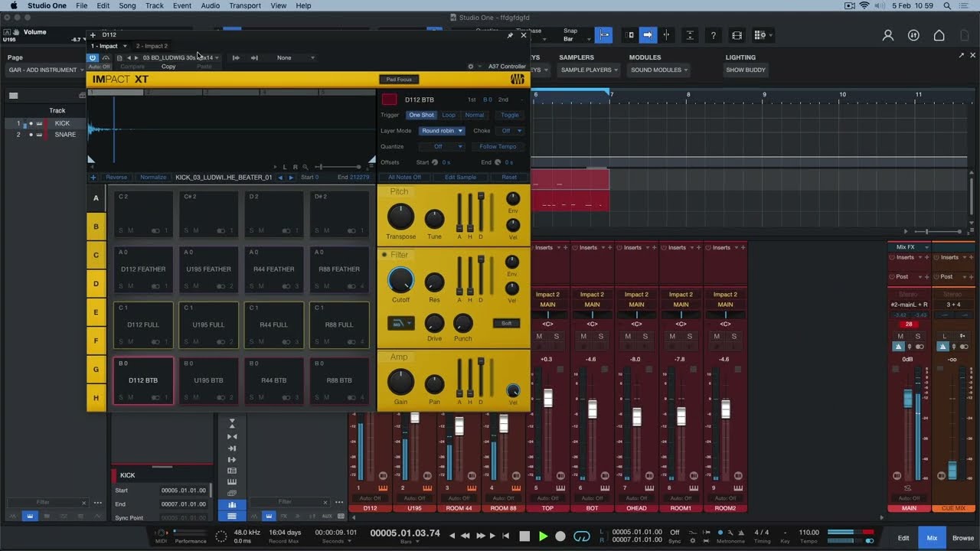The width and height of the screenshot is (980, 551).
Task: Toggle the Loop button in transport
Action: [582, 536]
